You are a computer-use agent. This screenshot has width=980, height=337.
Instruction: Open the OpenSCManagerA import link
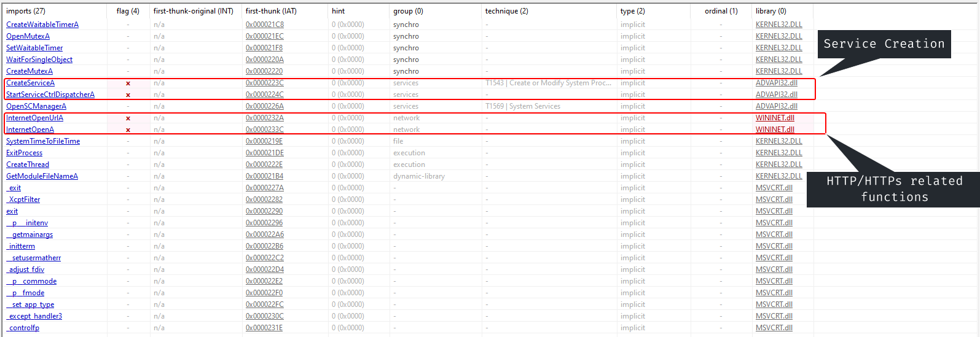36,106
